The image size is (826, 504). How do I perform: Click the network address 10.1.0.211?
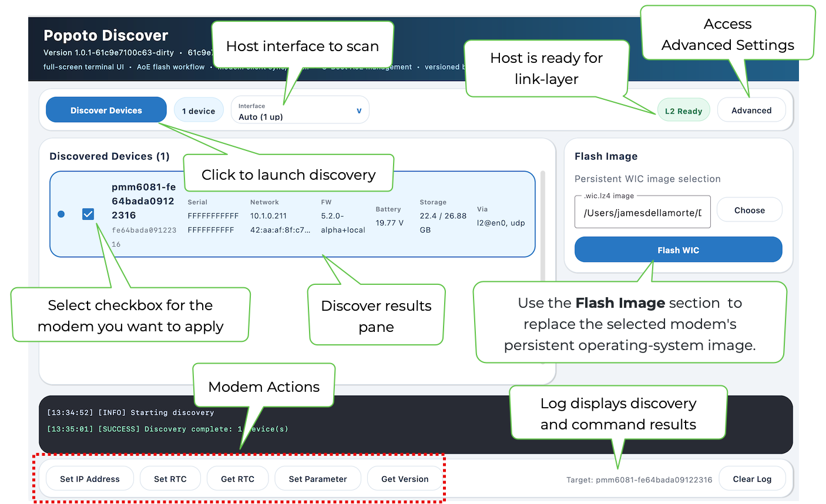coord(268,216)
